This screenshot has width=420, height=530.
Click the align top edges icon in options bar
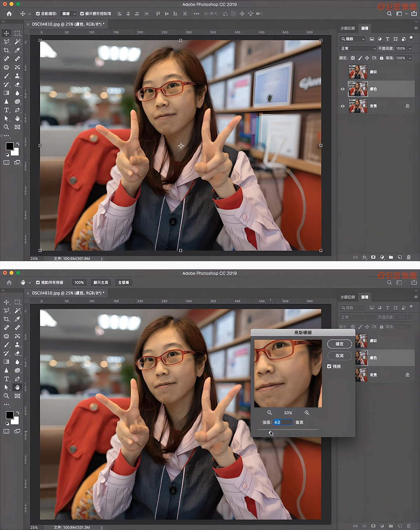click(158, 14)
